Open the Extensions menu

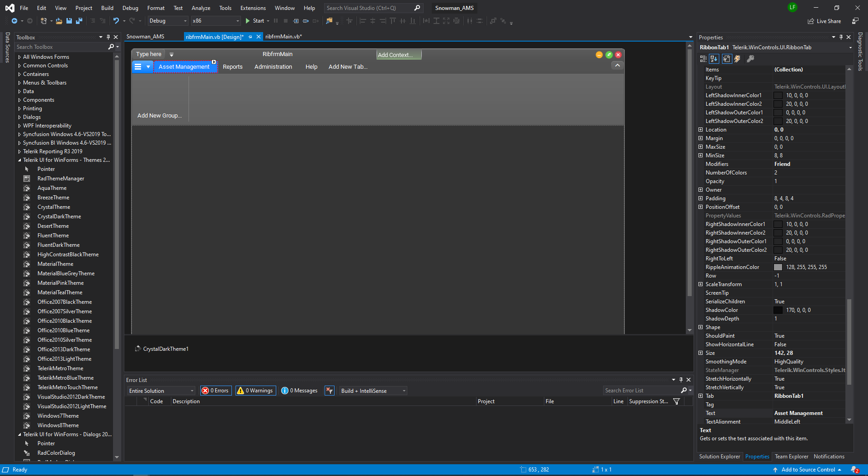253,8
